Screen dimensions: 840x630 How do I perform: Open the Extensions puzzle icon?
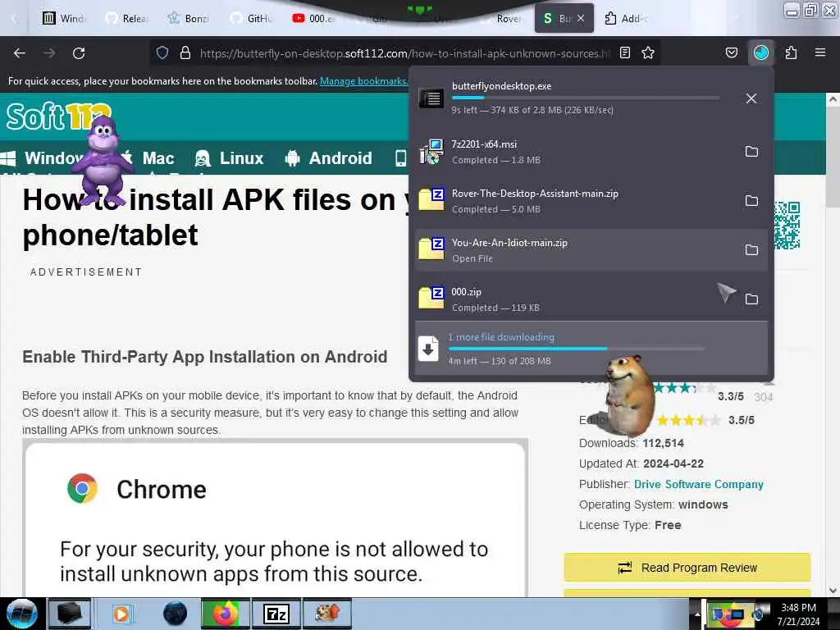791,53
